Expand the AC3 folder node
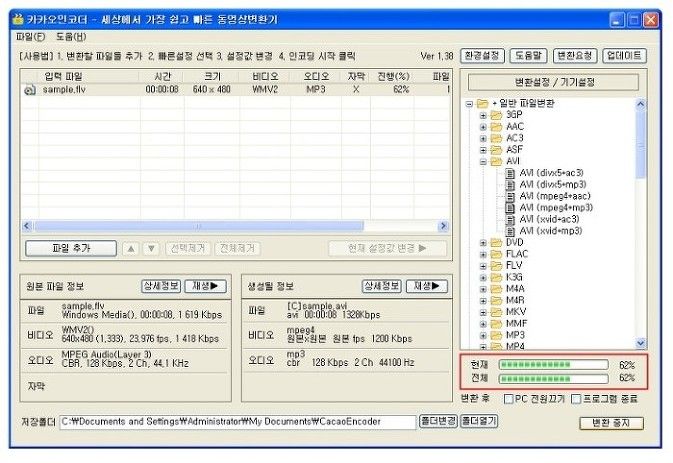Screen dimensions: 673x463 (x=483, y=139)
